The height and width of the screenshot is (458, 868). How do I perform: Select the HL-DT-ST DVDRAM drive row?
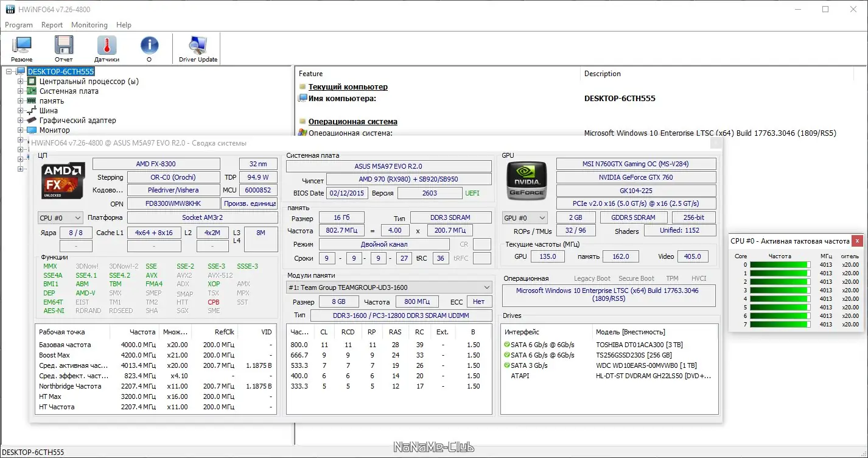coord(609,376)
